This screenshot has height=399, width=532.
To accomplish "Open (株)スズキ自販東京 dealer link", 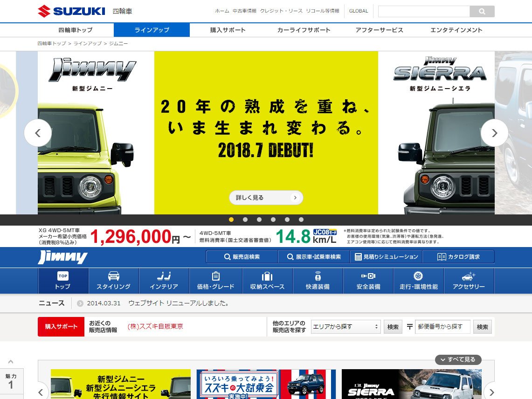I will tap(155, 326).
